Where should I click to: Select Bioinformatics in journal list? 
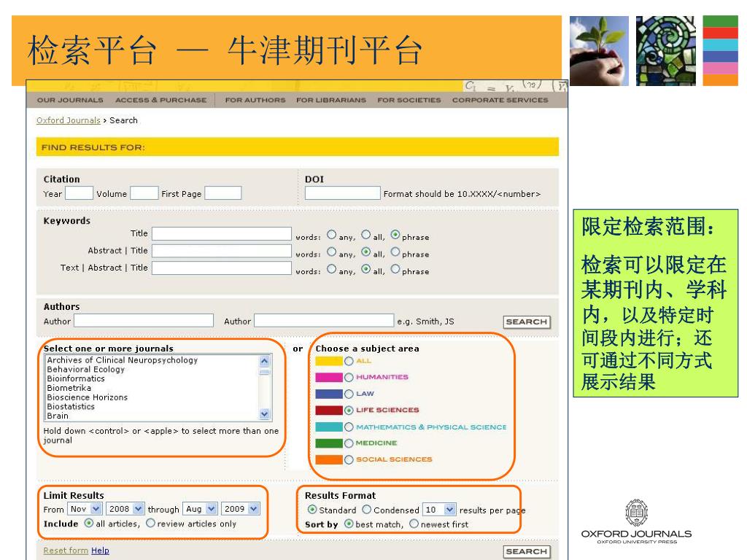point(76,378)
